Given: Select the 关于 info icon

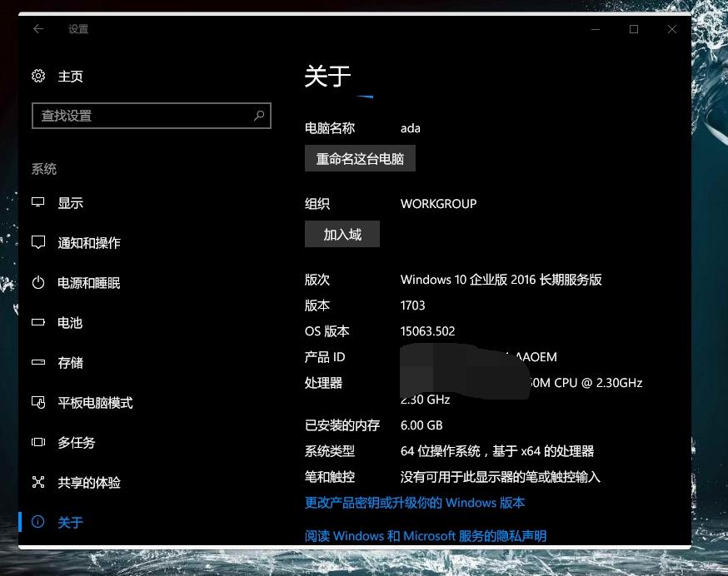Looking at the screenshot, I should pyautogui.click(x=38, y=522).
